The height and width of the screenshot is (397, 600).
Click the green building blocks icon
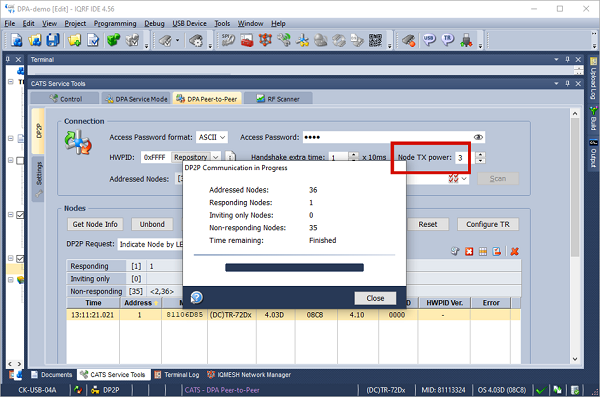[113, 40]
